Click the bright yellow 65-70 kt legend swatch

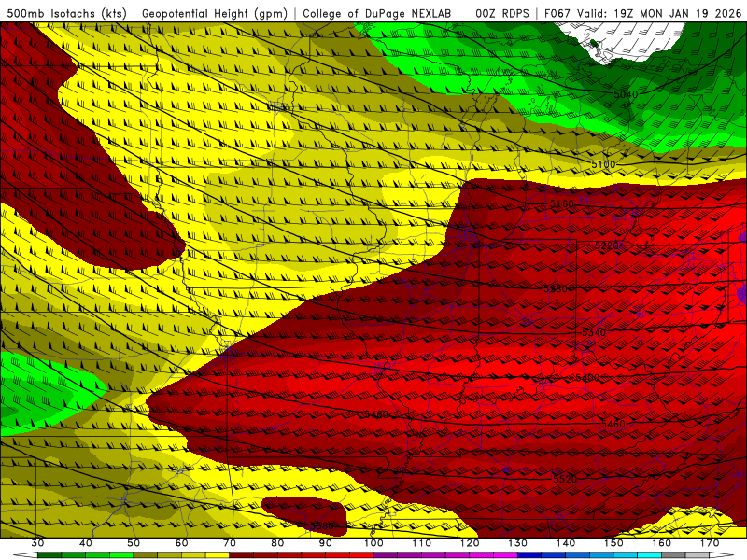[218, 555]
